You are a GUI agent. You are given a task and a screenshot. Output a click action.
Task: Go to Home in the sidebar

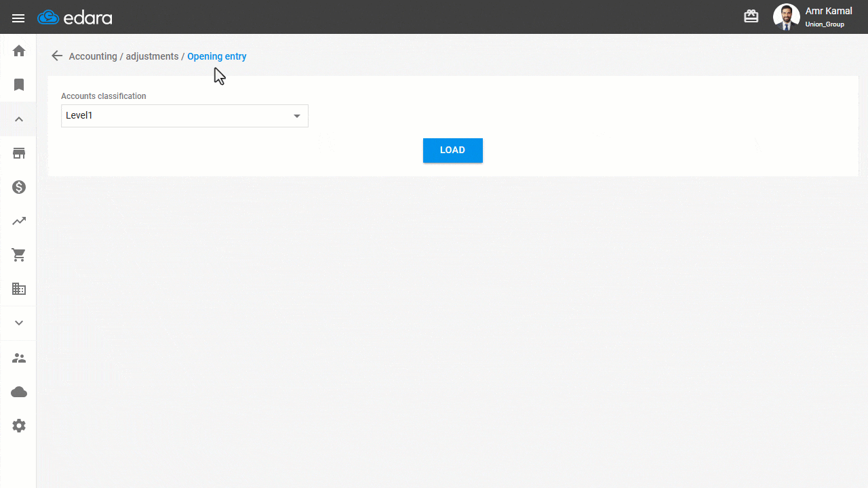coord(19,51)
